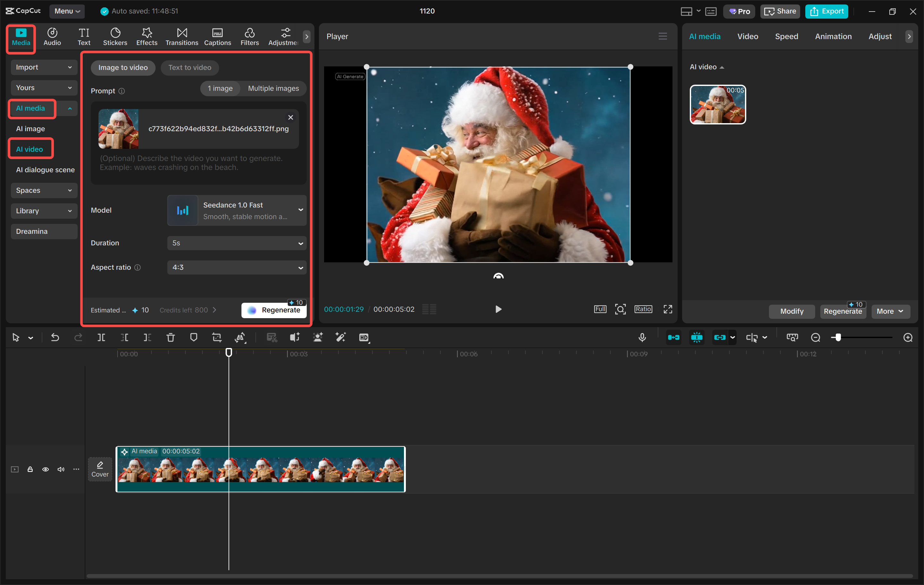The width and height of the screenshot is (924, 585).
Task: Click the layout switcher icon in title bar
Action: tap(687, 11)
